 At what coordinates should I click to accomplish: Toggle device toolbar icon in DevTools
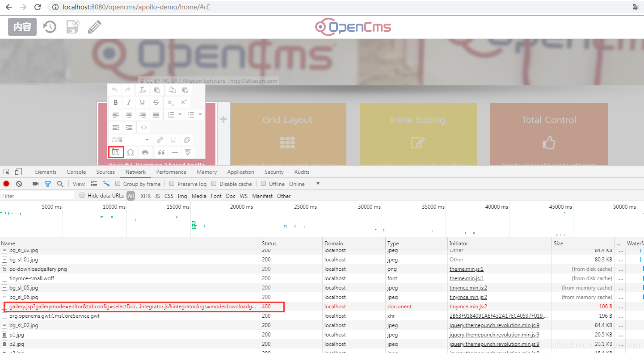(18, 172)
